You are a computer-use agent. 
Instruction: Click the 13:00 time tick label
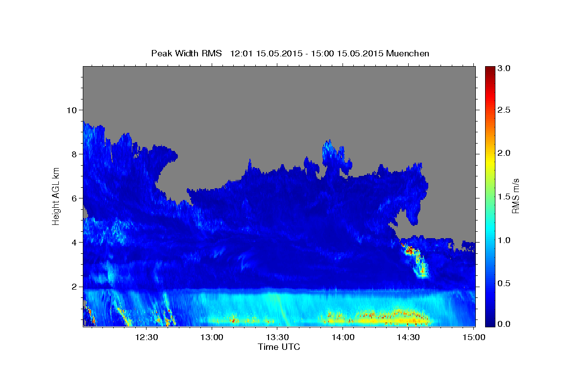pyautogui.click(x=212, y=337)
